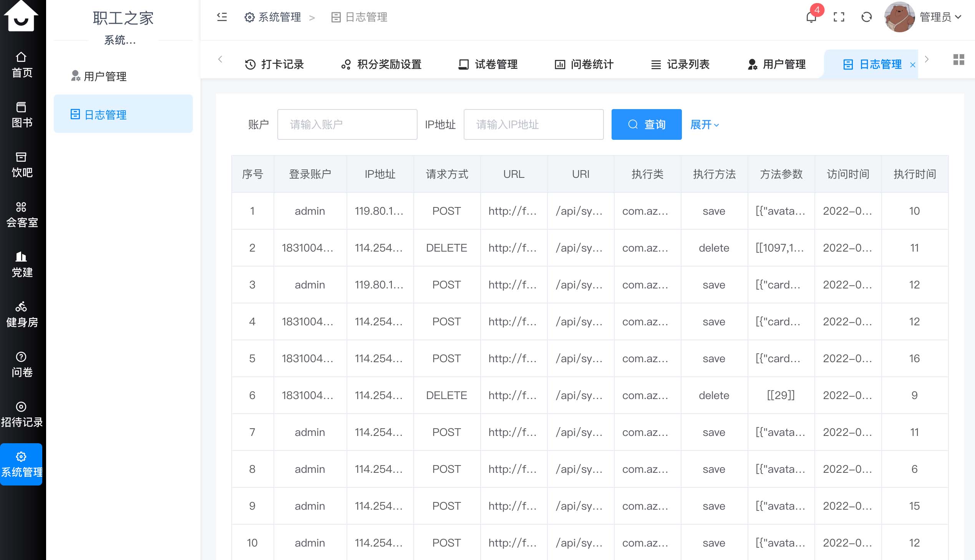This screenshot has width=975, height=560.
Task: Click the 执行方法 column header
Action: [x=714, y=174]
